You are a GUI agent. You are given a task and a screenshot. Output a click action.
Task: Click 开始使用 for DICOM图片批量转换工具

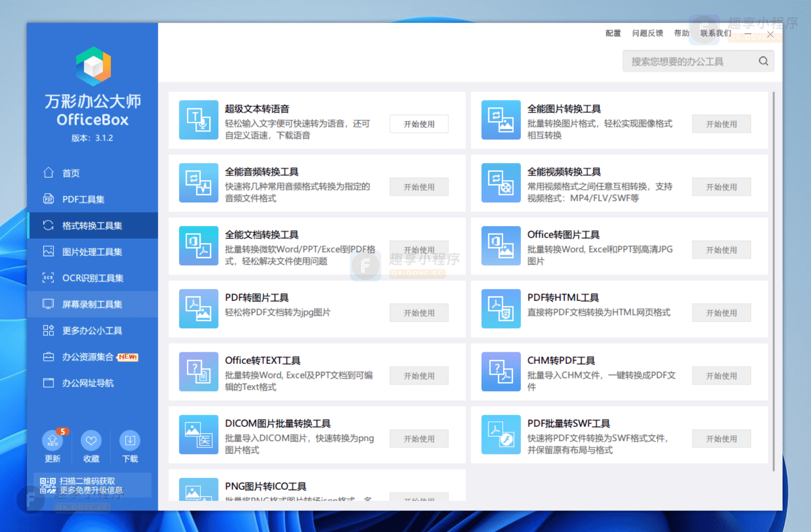[419, 438]
